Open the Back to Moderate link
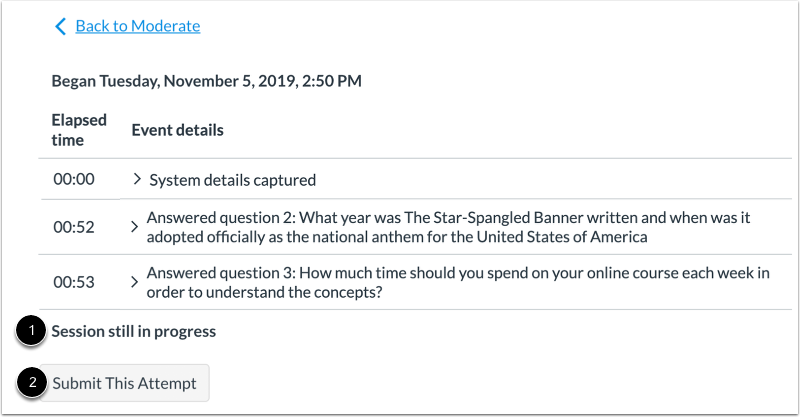 point(137,26)
